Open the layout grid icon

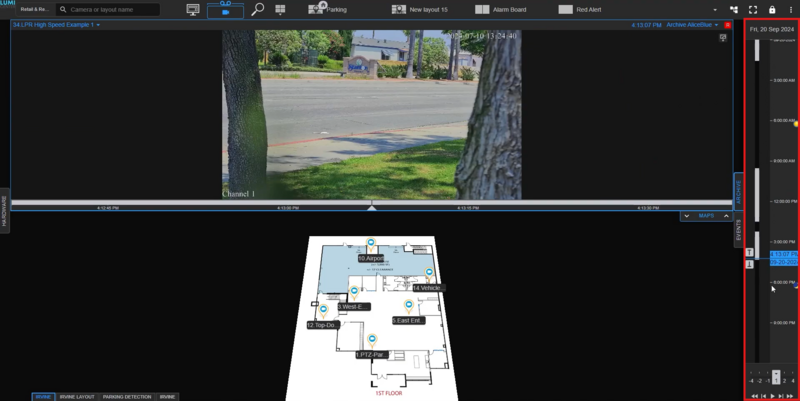281,9
